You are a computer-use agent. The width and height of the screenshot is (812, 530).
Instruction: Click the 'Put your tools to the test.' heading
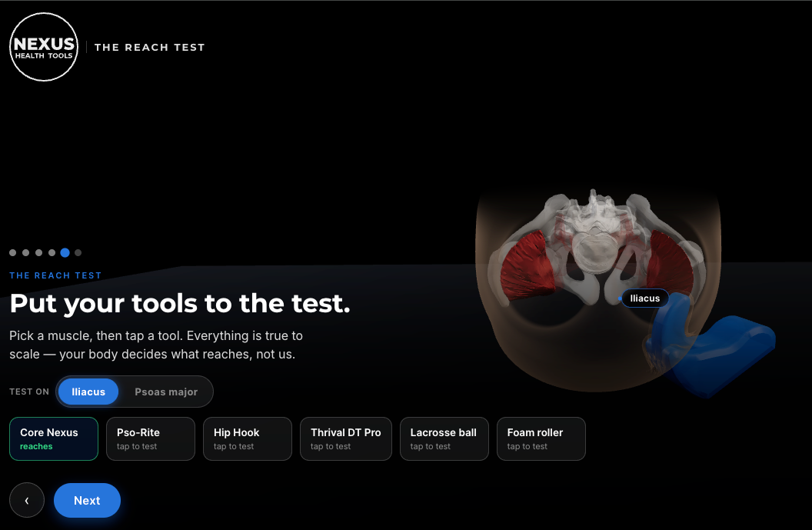pos(180,304)
